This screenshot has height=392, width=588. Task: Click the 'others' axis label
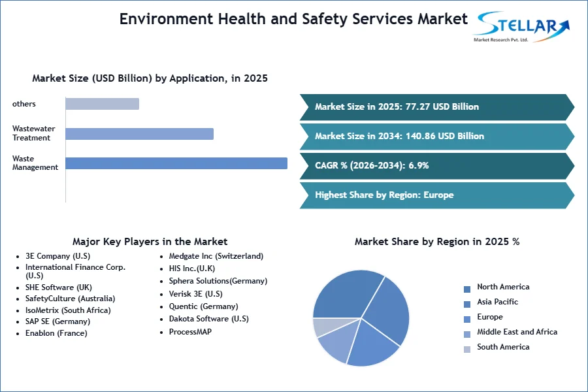[24, 104]
